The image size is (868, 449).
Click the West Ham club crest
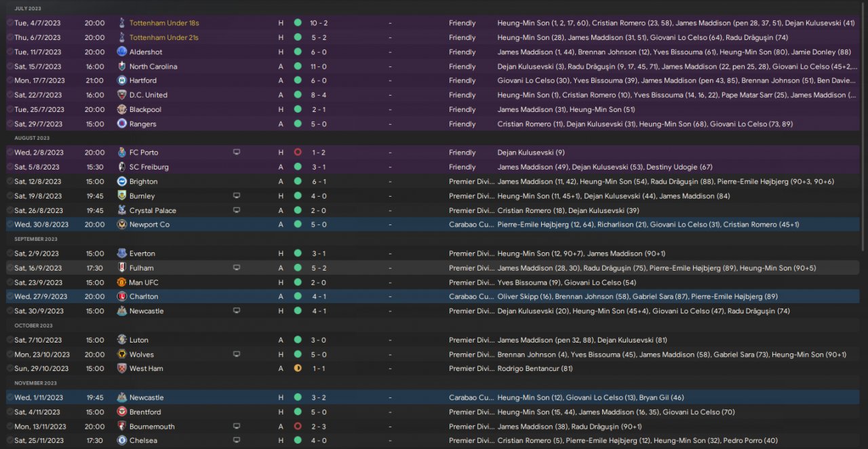click(122, 368)
